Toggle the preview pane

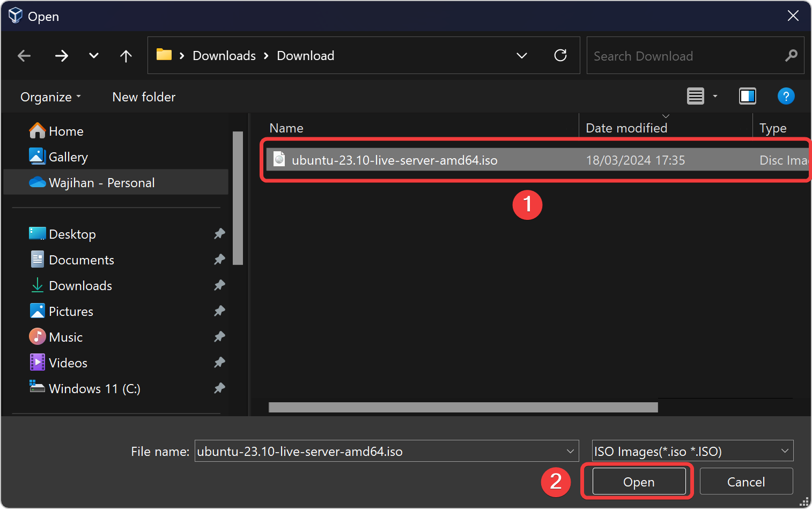click(748, 97)
